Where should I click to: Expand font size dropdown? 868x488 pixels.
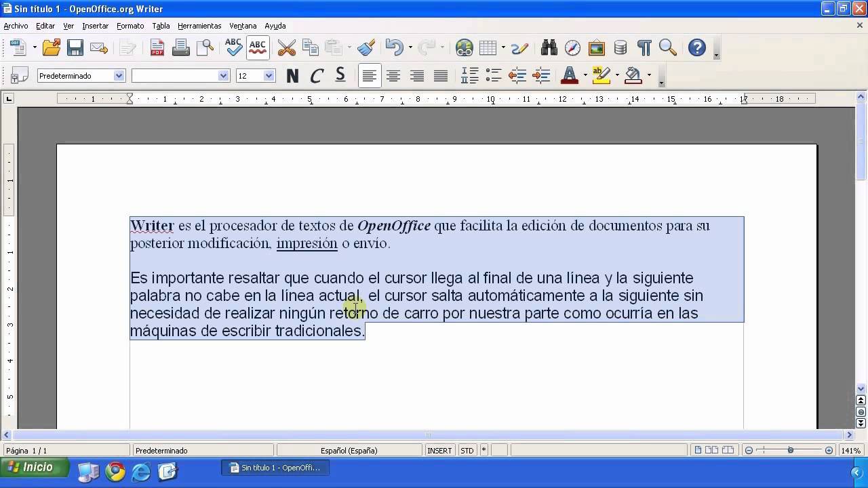coord(269,76)
